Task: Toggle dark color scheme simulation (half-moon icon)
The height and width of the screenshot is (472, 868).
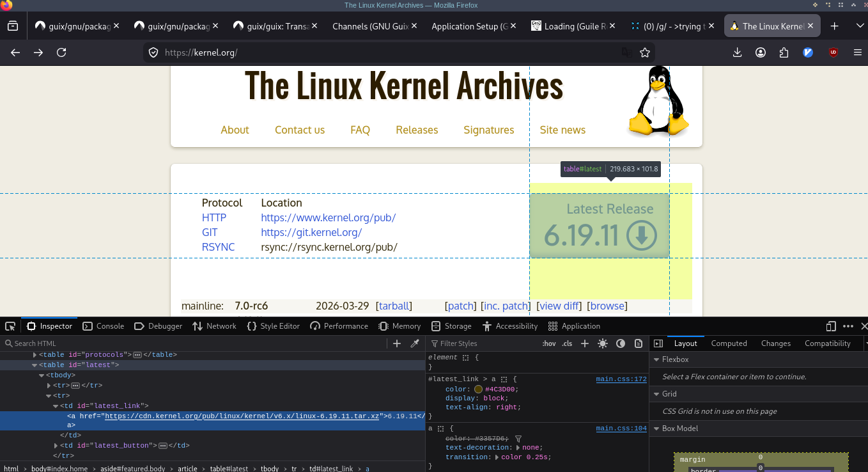Action: [620, 343]
